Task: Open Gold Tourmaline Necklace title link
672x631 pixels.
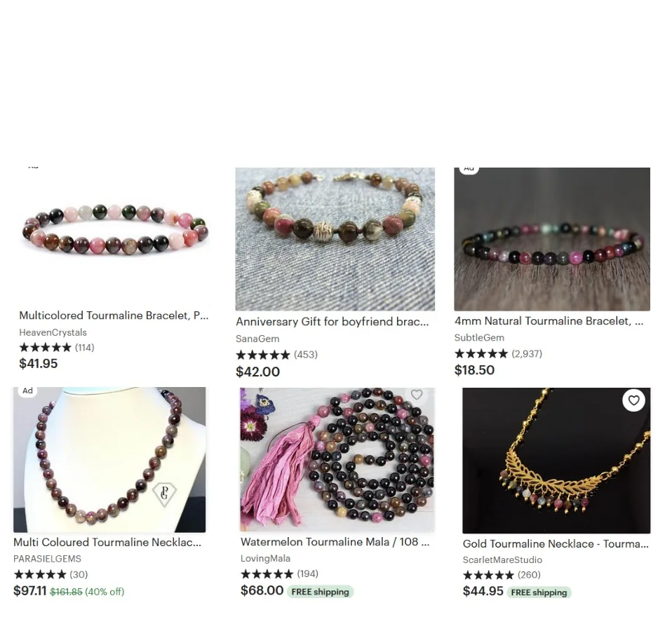Action: pos(556,544)
